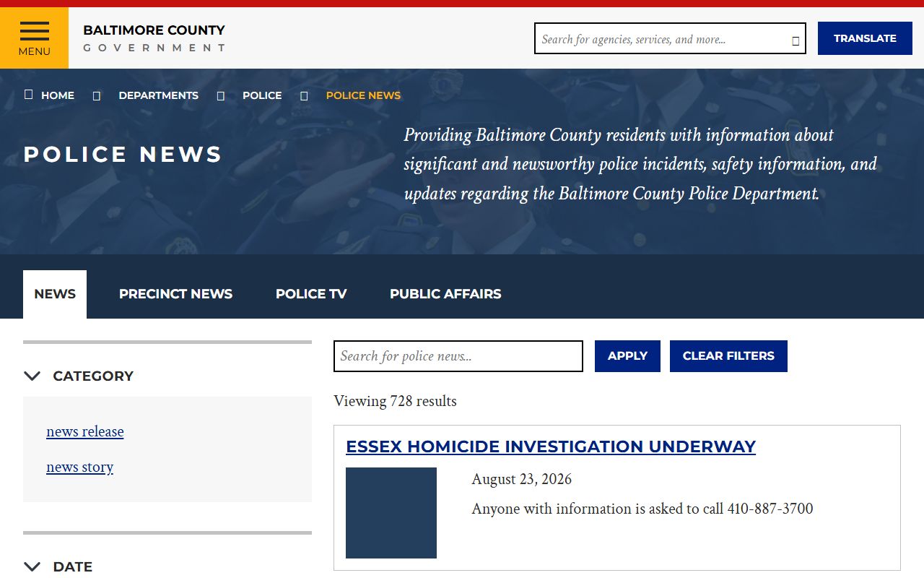The width and height of the screenshot is (924, 578).
Task: Click the home icon before HOME breadcrumb
Action: 29,95
